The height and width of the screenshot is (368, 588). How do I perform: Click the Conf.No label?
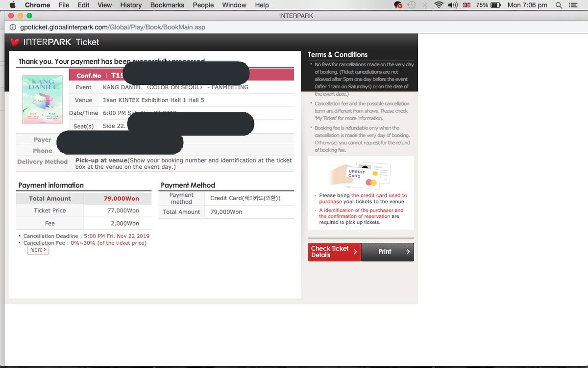pos(89,76)
